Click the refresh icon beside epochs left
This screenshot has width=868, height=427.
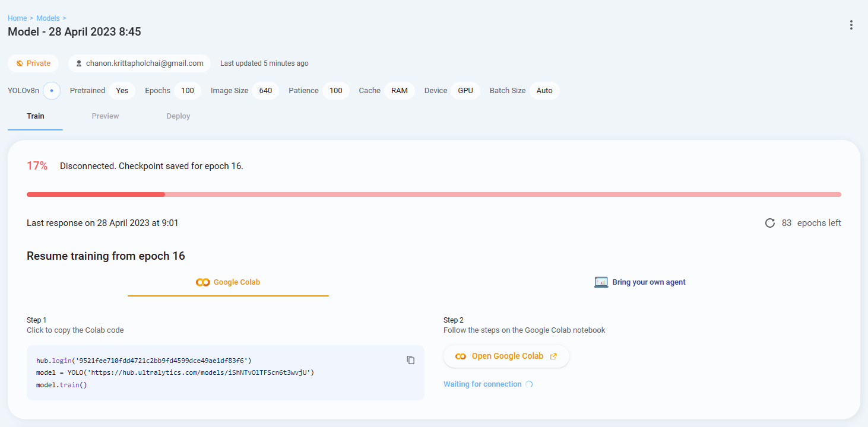click(x=770, y=222)
